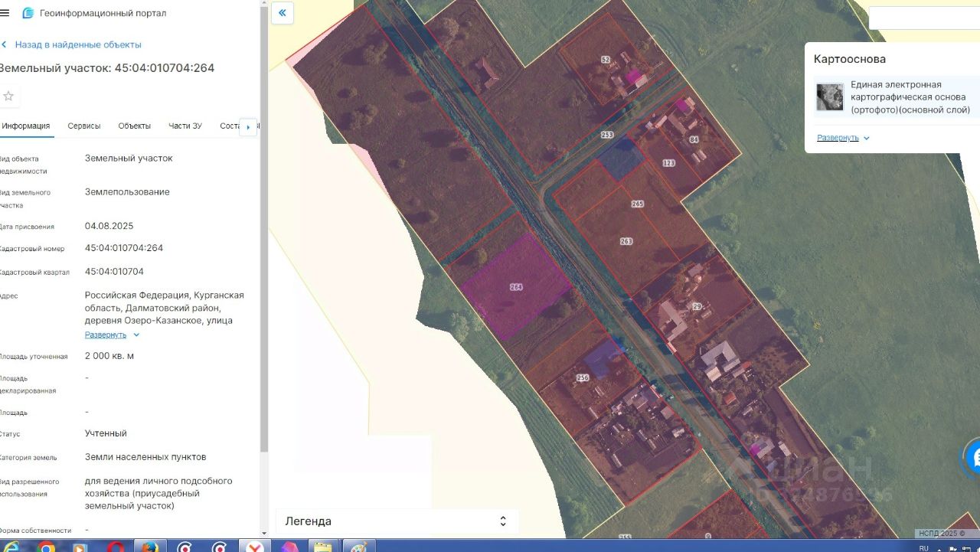Select the 'Информация' tab
This screenshot has height=552, width=980.
coord(26,126)
